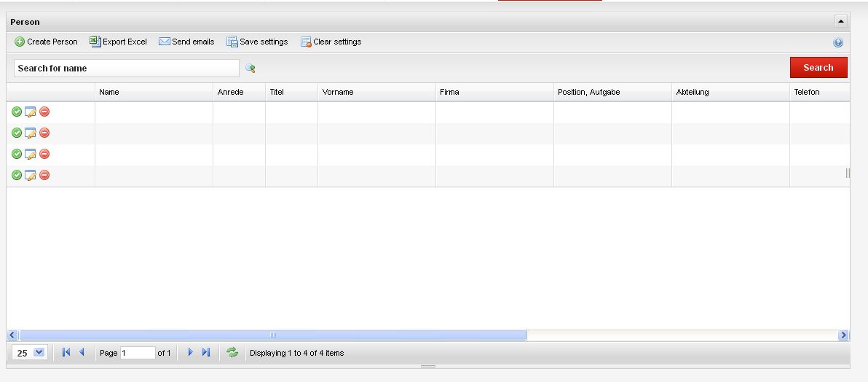
Task: Click the bottom panel resize handle
Action: click(x=428, y=366)
